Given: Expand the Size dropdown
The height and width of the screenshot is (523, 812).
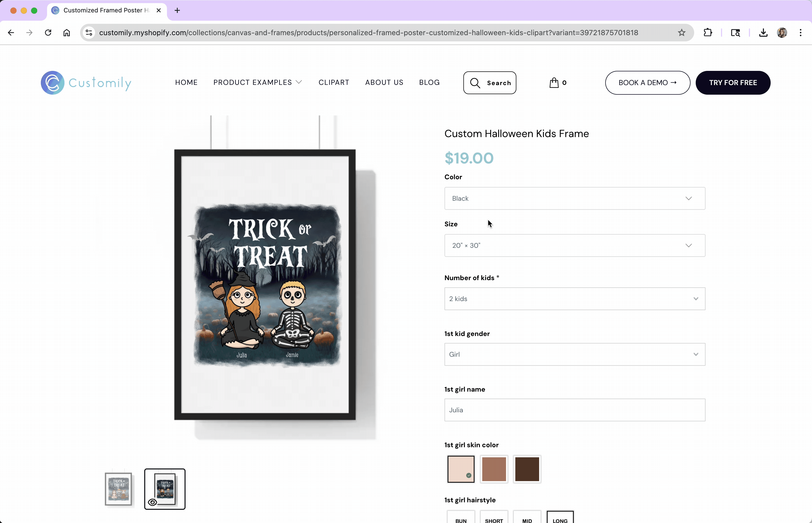Looking at the screenshot, I should pyautogui.click(x=574, y=245).
